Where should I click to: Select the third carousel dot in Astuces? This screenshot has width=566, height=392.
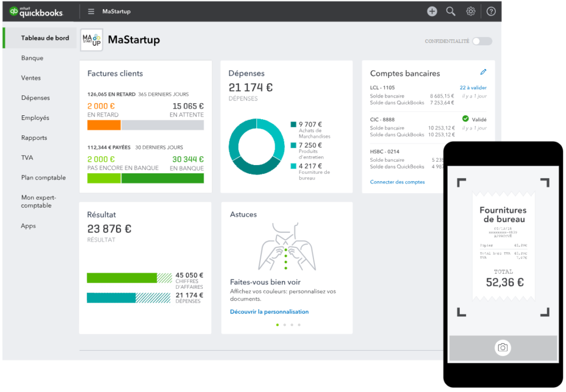click(292, 325)
